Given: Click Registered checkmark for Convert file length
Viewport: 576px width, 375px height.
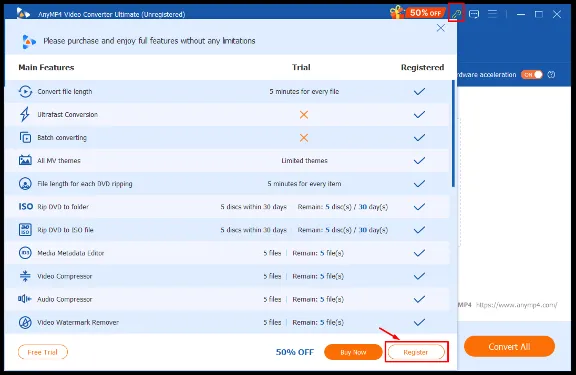Looking at the screenshot, I should pyautogui.click(x=419, y=91).
